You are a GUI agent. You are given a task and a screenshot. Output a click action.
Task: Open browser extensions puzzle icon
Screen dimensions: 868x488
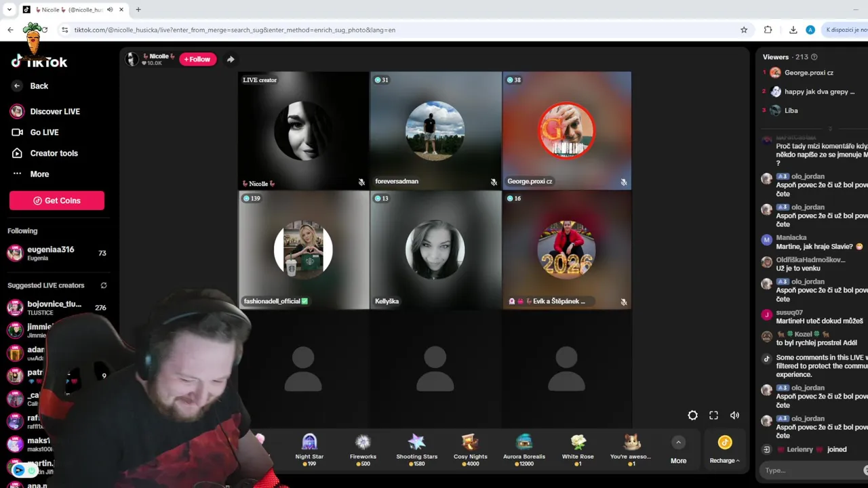point(768,30)
